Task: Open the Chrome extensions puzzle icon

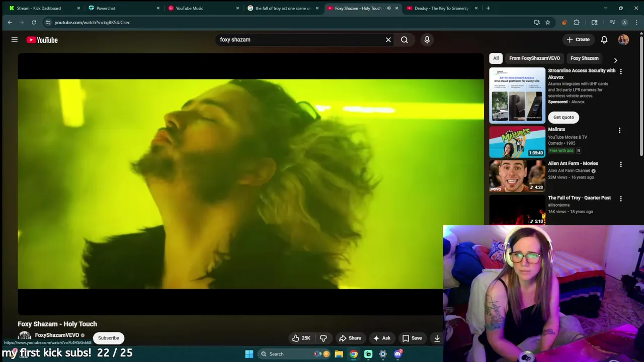Action: coord(577,22)
